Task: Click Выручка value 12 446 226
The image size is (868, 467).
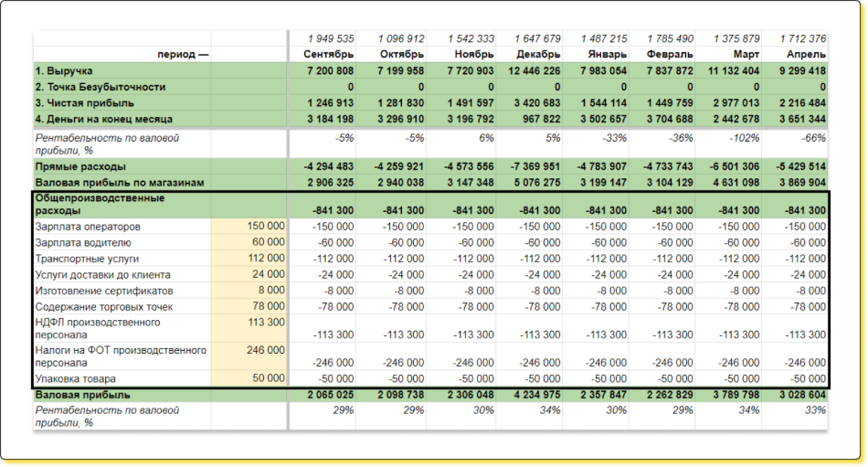Action: (535, 71)
